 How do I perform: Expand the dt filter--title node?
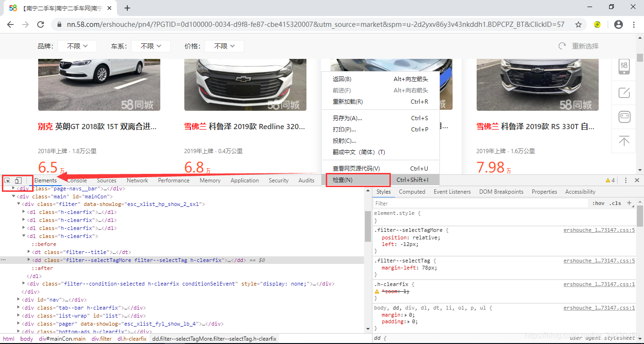coord(29,252)
